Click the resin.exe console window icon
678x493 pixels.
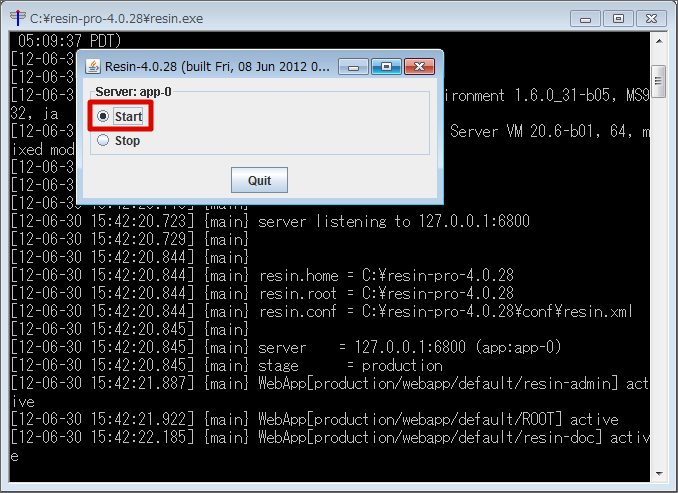pyautogui.click(x=18, y=18)
